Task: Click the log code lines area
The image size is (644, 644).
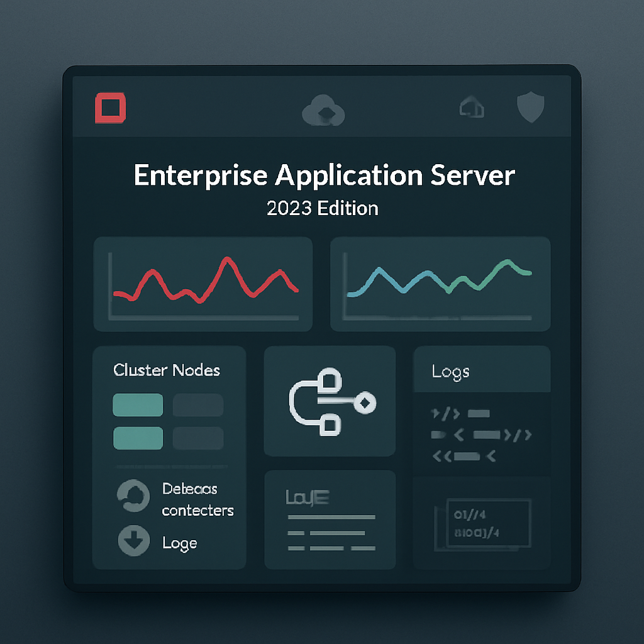Action: click(x=481, y=434)
